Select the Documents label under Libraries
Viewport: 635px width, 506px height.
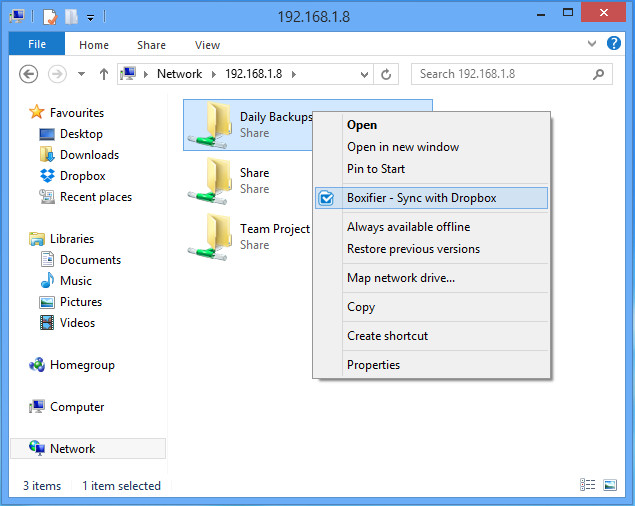click(x=90, y=260)
